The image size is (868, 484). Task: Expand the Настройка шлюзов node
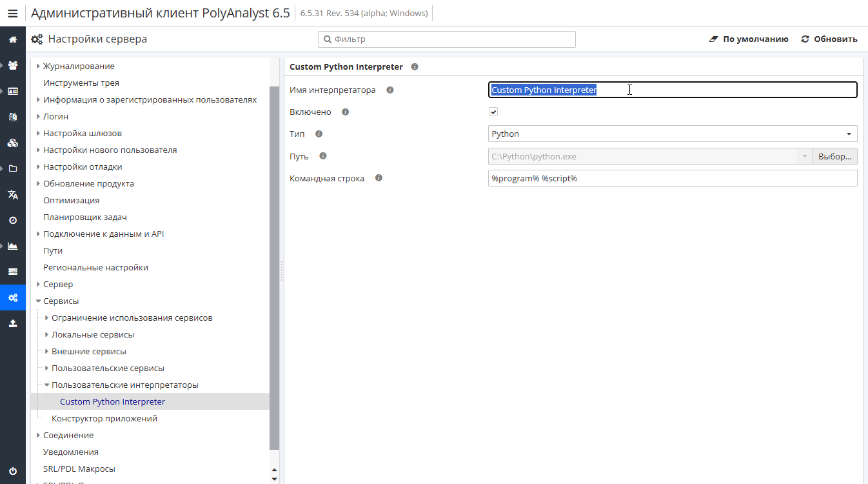38,134
